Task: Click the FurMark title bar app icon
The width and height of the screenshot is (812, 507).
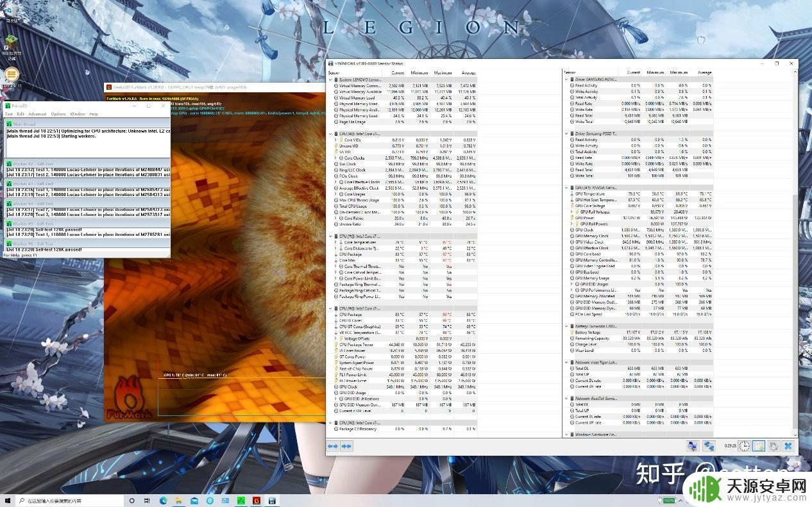Action: 110,87
